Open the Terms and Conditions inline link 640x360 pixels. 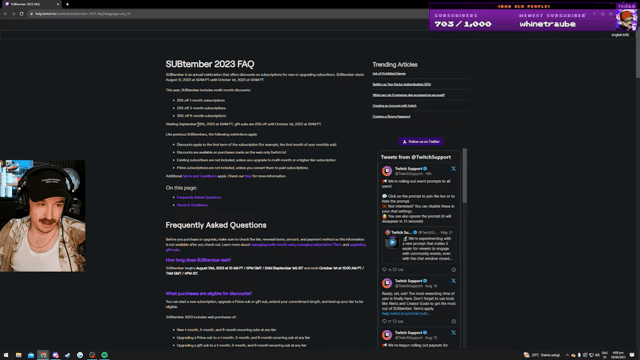click(200, 176)
